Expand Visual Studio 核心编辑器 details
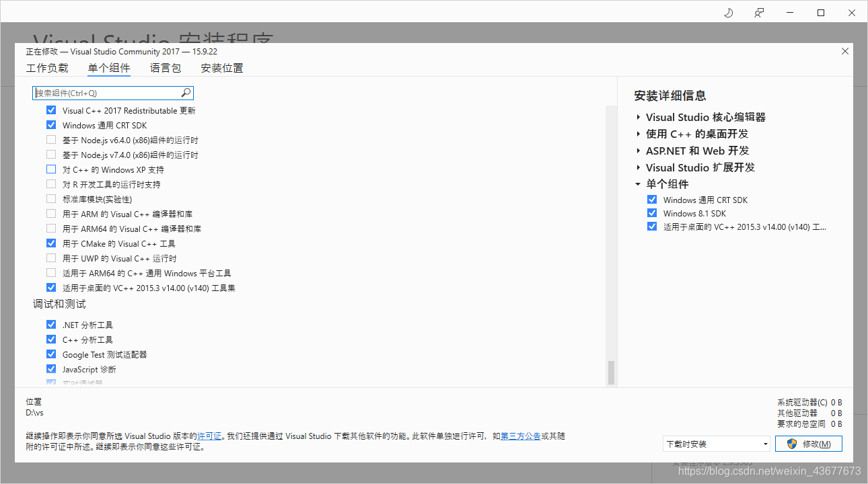Image resolution: width=868 pixels, height=484 pixels. pyautogui.click(x=638, y=117)
